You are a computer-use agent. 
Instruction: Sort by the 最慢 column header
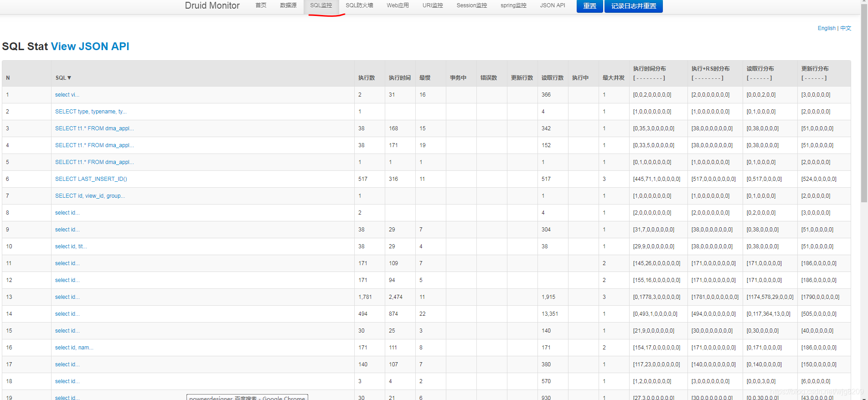[x=425, y=78]
